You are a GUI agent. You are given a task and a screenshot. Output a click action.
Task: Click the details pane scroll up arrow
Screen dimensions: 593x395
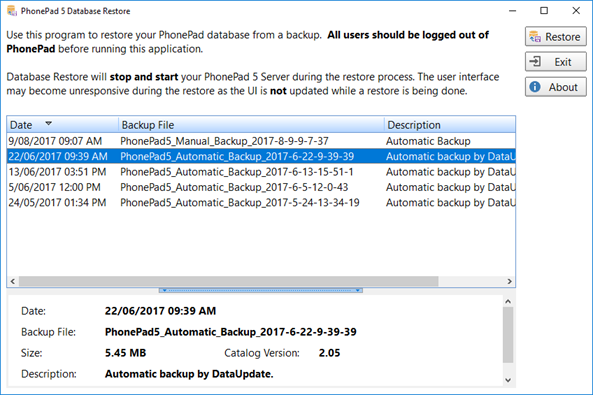(508, 302)
